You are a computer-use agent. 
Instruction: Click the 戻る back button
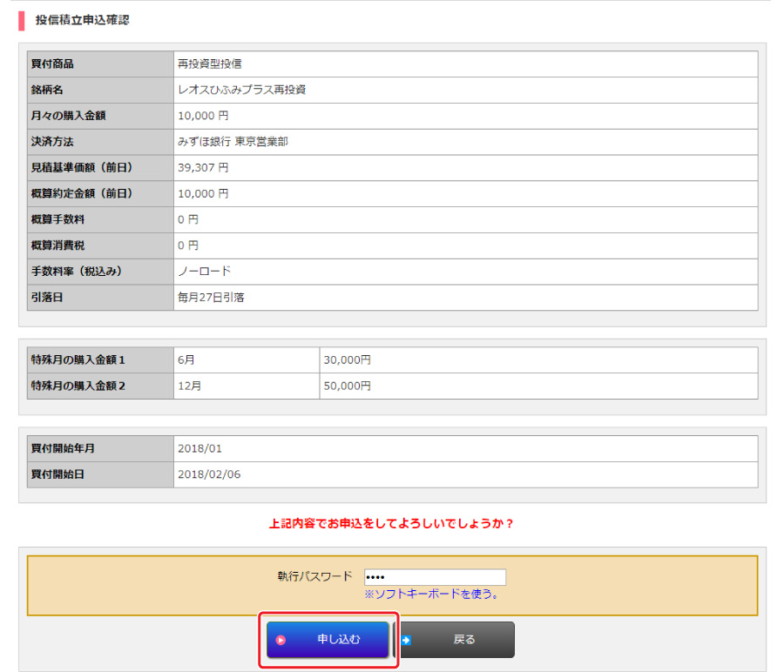tap(457, 640)
